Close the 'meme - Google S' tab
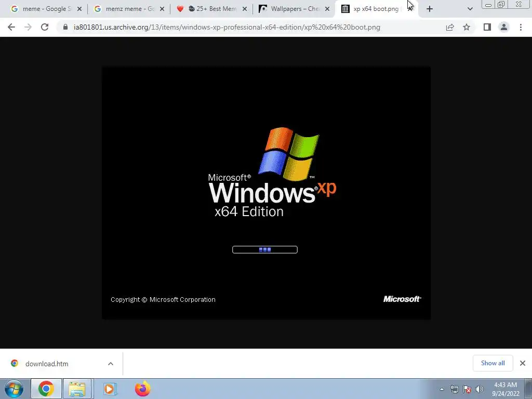The height and width of the screenshot is (399, 532). (x=79, y=9)
